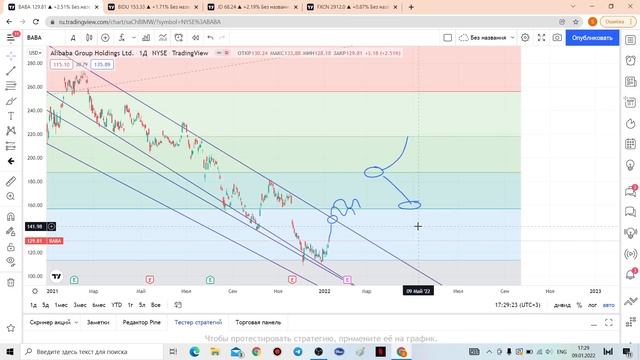
Task: Select the zoom in tool
Action: point(11,196)
